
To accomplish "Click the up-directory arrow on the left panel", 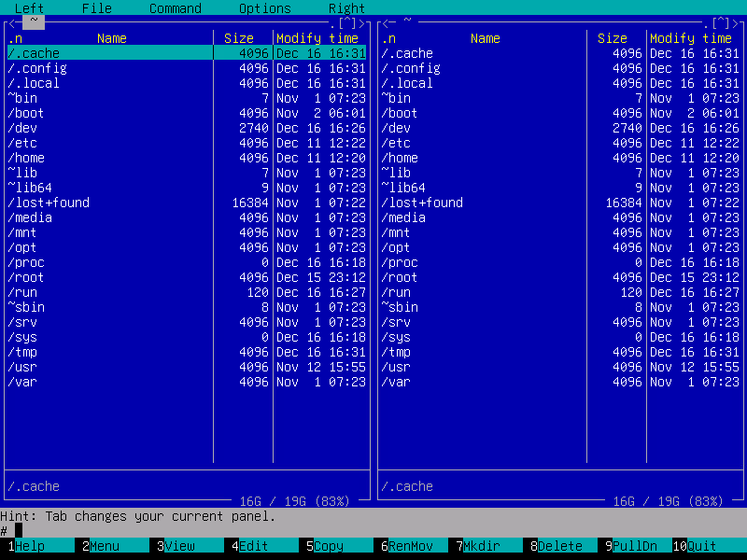I will 347,21.
